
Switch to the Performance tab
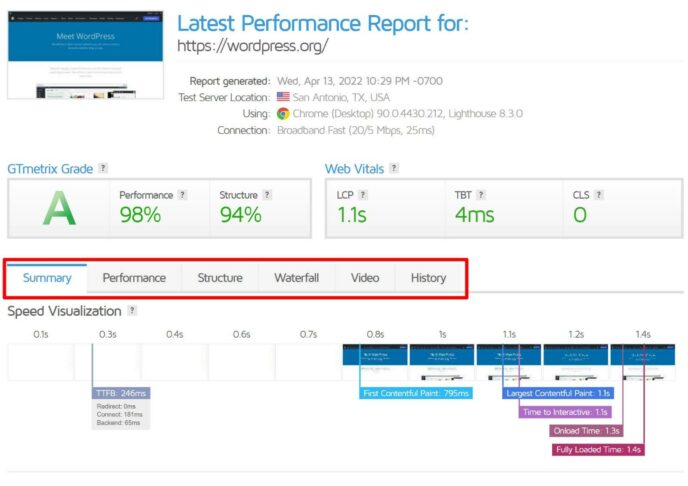pyautogui.click(x=134, y=278)
